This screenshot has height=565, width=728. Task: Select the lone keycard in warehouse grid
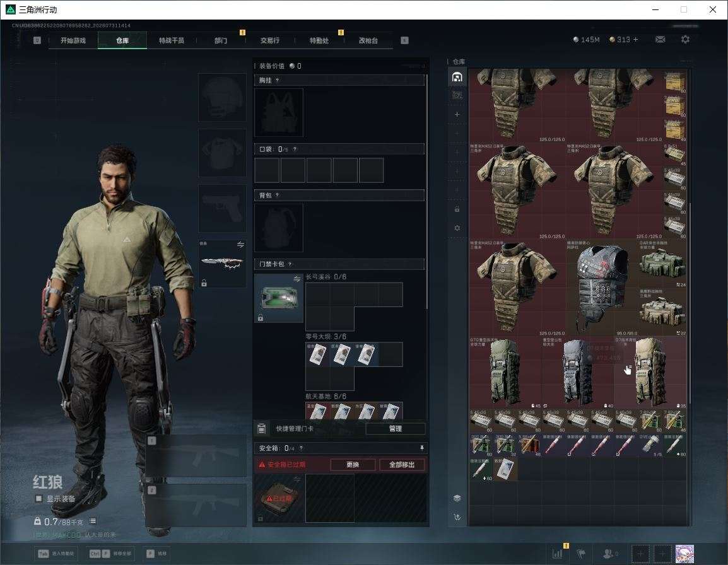pyautogui.click(x=505, y=469)
